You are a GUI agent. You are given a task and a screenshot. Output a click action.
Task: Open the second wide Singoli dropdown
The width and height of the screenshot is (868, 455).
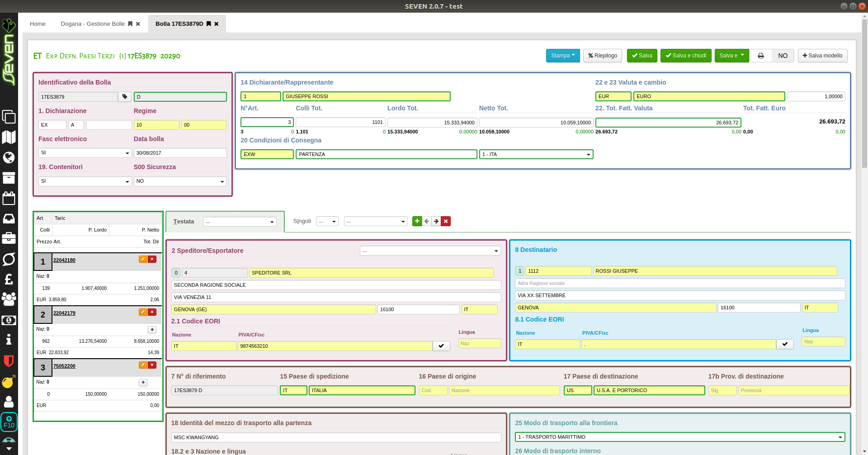tap(376, 221)
